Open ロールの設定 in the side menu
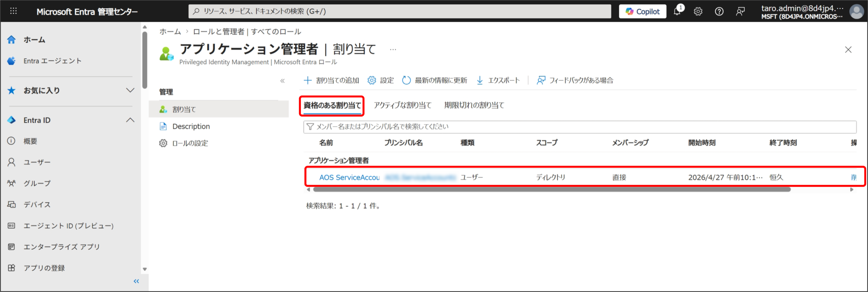Image resolution: width=868 pixels, height=292 pixels. [x=190, y=143]
